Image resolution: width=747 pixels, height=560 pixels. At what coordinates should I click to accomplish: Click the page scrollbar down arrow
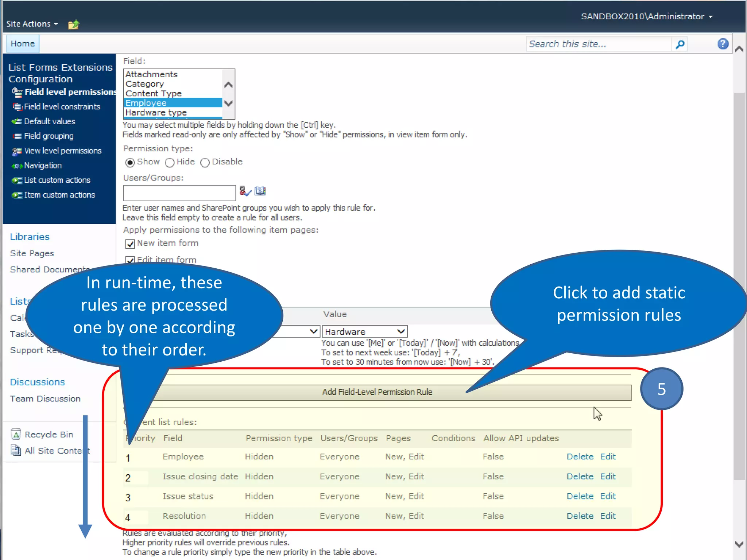pyautogui.click(x=739, y=544)
